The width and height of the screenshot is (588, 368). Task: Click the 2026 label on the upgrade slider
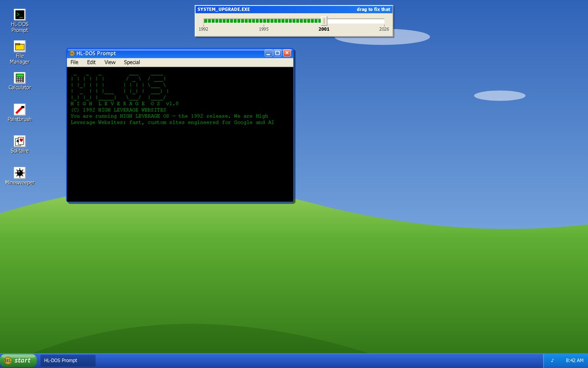(384, 29)
